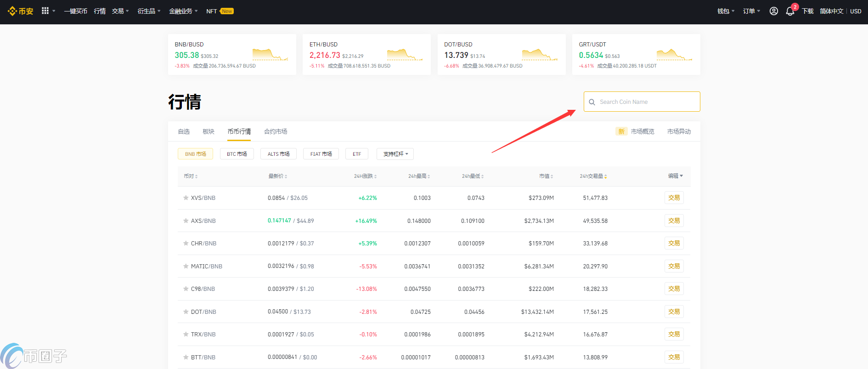Select the BTC 市场 filter
Screen dimensions: 868x369
point(237,154)
